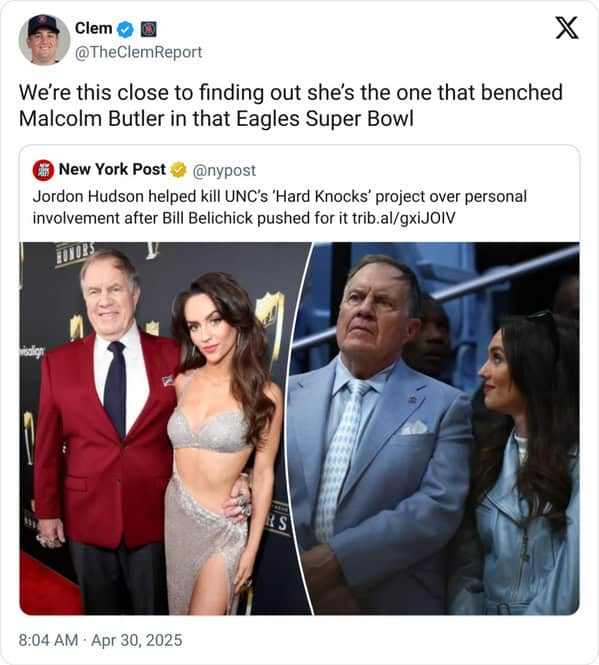599x665 pixels.
Task: Open Clem's profile avatar
Action: click(x=44, y=39)
